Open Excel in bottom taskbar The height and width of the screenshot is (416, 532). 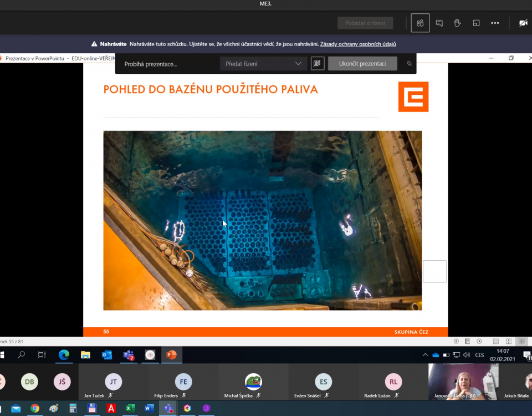(130, 408)
